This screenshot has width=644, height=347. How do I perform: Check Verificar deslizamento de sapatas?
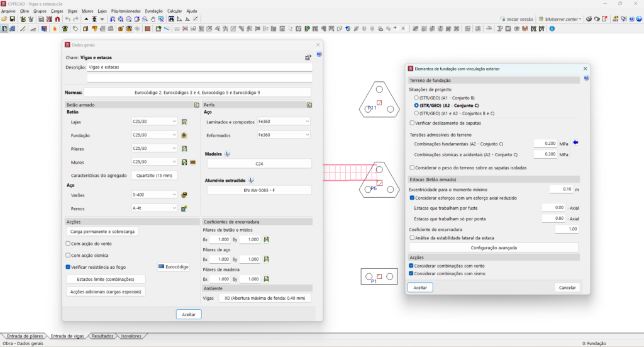[x=412, y=123]
